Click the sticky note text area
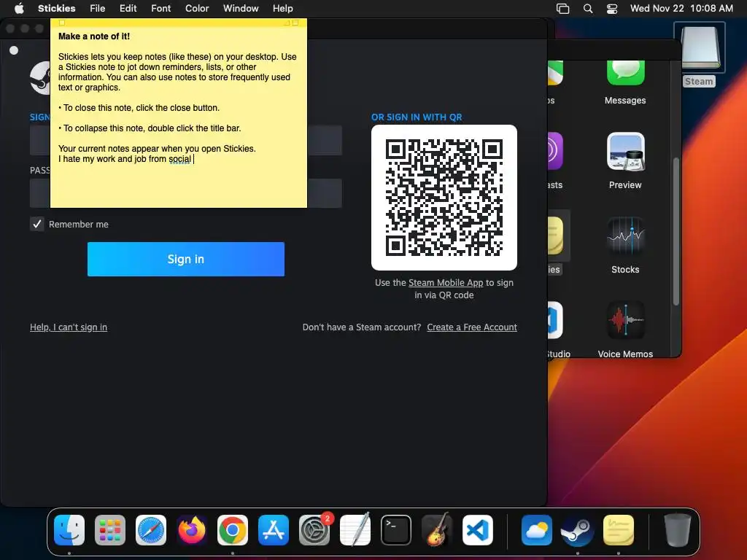This screenshot has height=560, width=747. tap(179, 117)
